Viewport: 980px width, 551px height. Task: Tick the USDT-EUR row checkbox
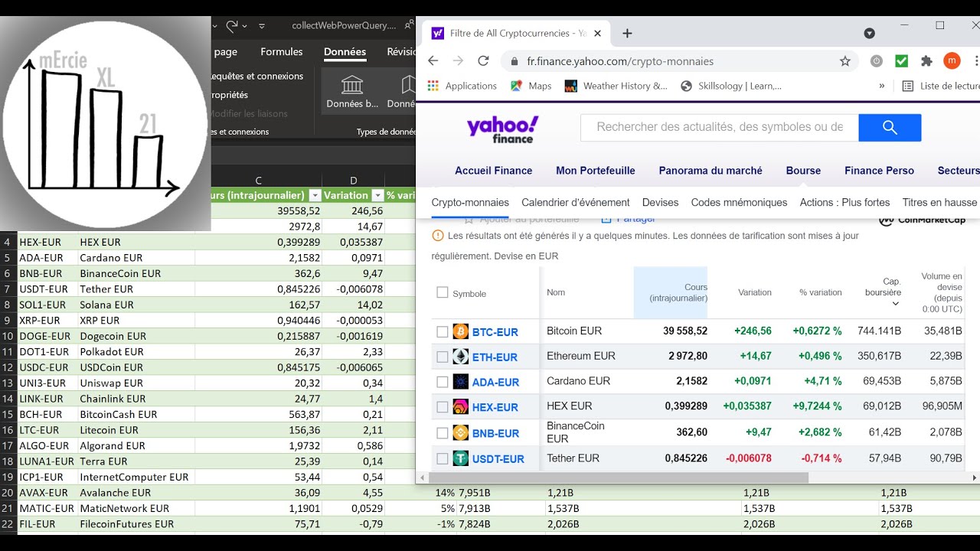[x=443, y=458]
